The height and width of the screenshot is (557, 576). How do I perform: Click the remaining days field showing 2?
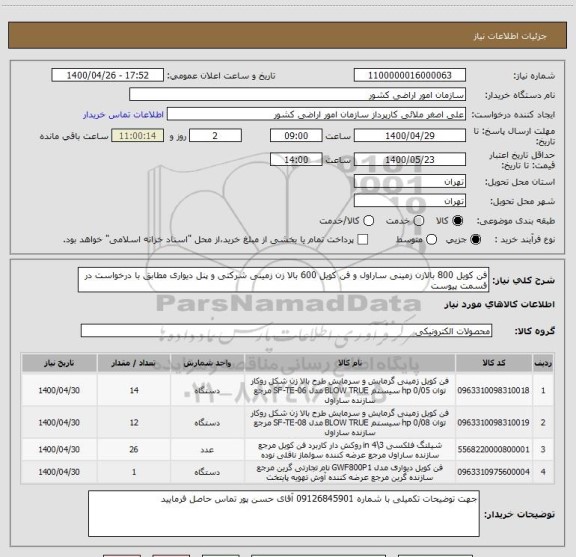pos(215,136)
